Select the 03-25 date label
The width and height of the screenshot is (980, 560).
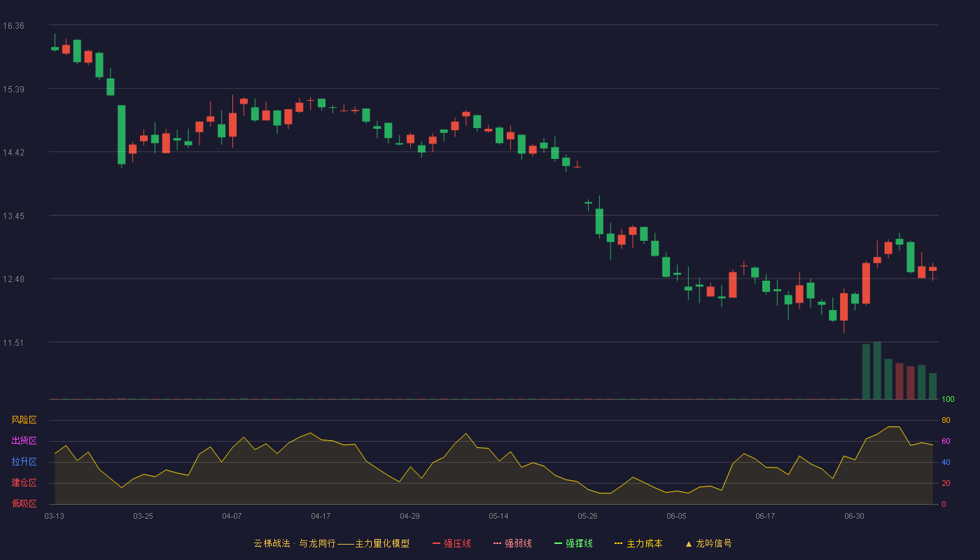pos(143,516)
